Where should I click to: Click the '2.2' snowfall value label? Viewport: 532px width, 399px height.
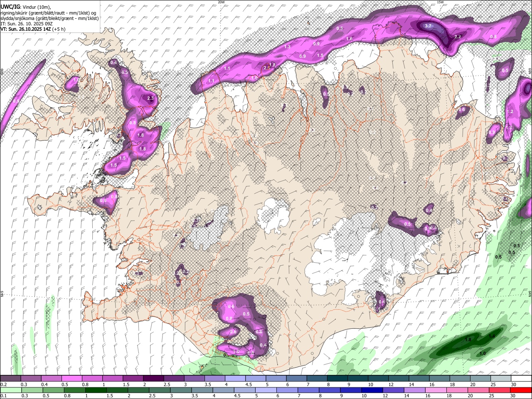click(x=458, y=37)
